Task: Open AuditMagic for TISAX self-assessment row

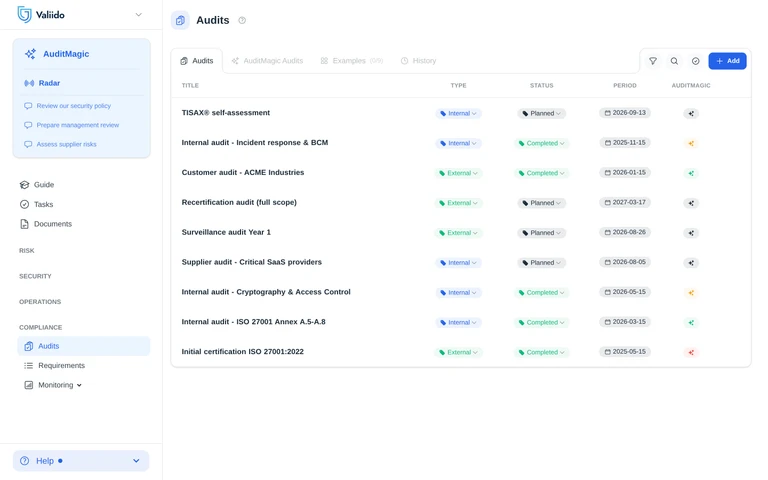Action: [x=691, y=113]
